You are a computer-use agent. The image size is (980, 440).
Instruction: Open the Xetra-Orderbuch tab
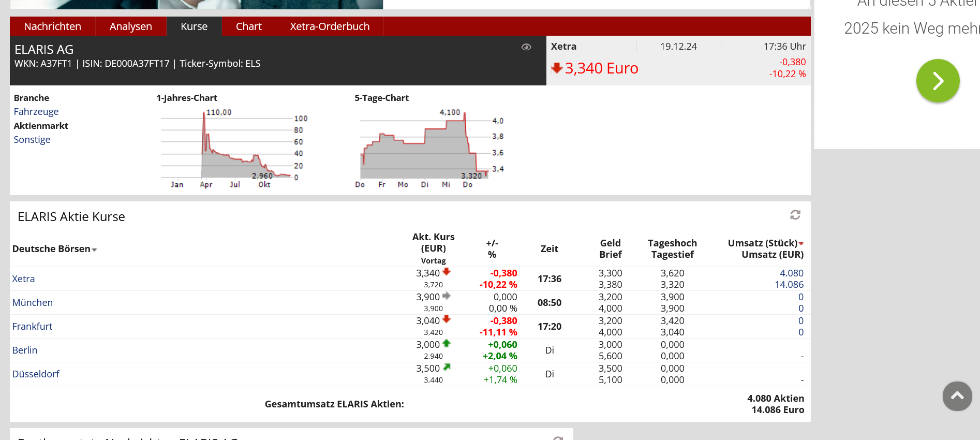click(x=330, y=26)
